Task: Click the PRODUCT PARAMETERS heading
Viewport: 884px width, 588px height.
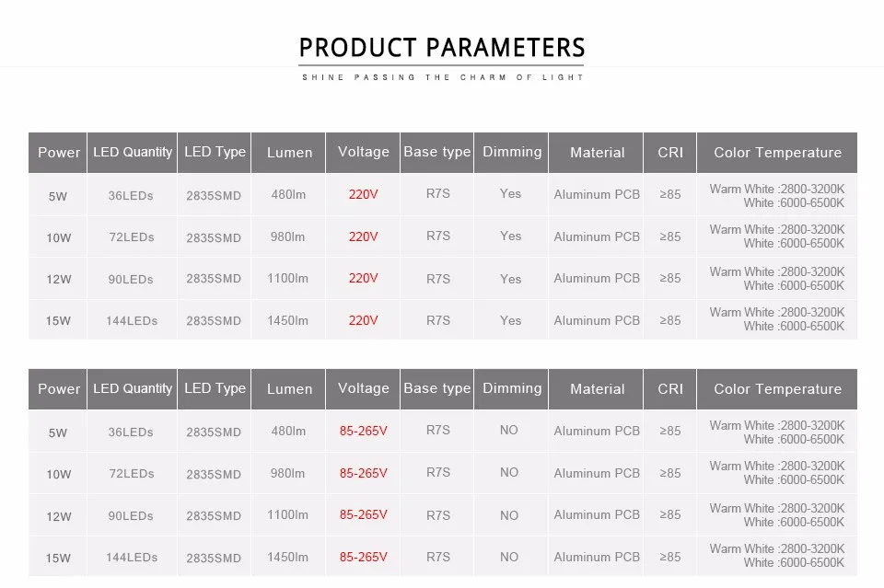Action: click(x=441, y=47)
